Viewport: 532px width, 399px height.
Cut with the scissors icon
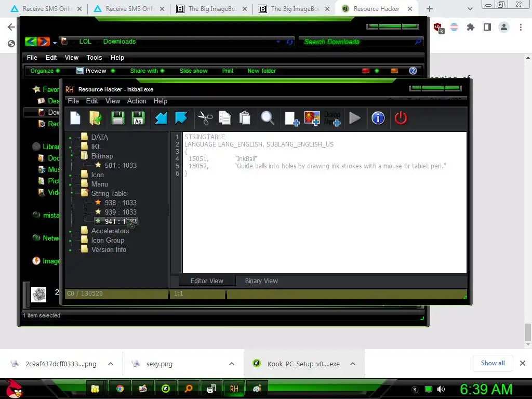coord(205,118)
